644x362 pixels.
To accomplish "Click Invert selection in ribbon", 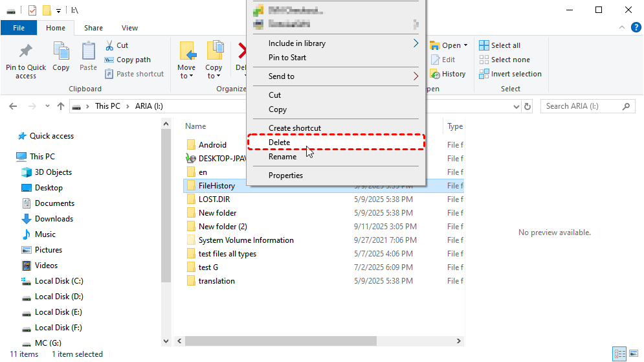I will [x=509, y=74].
